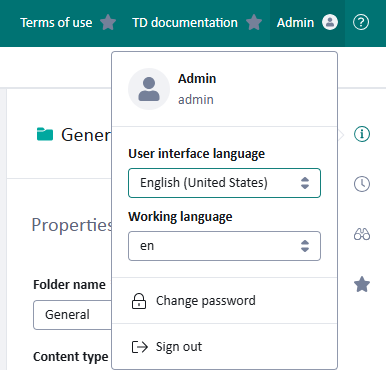This screenshot has height=370, width=386.
Task: Select Sign out menu entry
Action: 225,347
